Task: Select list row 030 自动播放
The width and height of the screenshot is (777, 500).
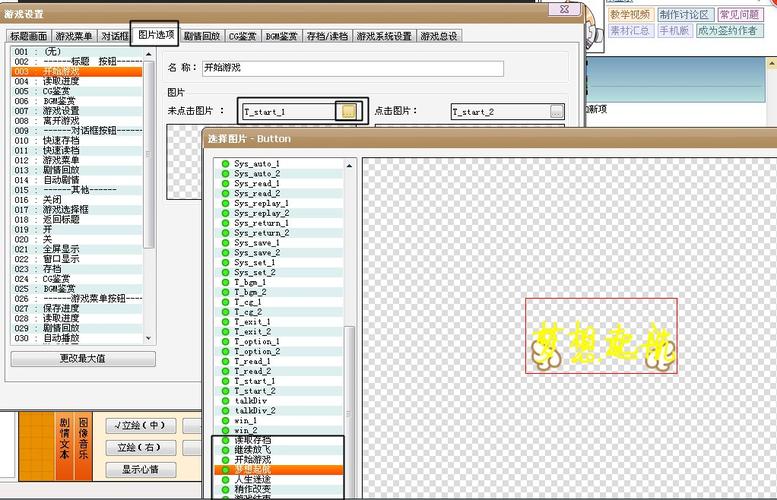Action: point(77,338)
